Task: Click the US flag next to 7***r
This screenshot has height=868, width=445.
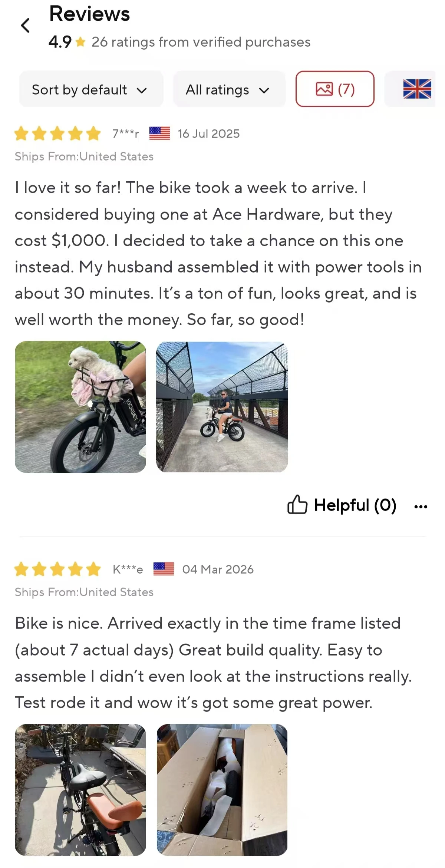Action: [159, 133]
